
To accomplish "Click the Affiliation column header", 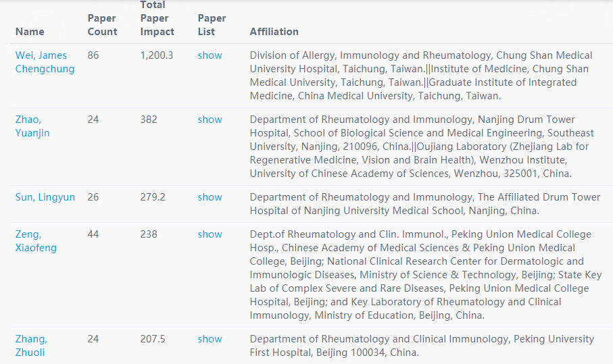I will point(274,32).
